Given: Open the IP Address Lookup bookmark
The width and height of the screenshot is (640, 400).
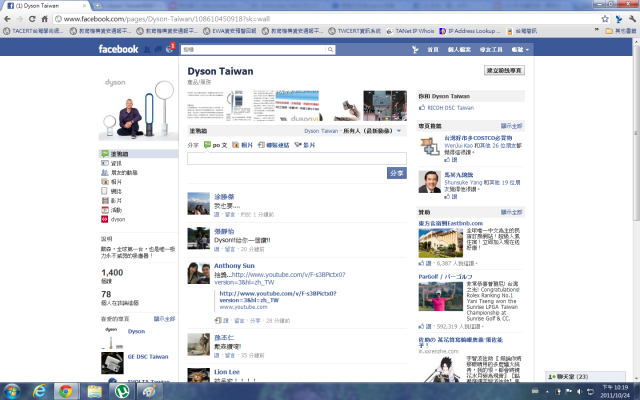Looking at the screenshot, I should 470,31.
